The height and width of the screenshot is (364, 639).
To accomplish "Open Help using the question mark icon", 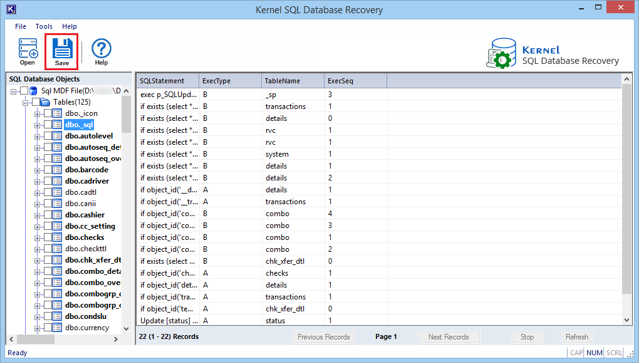I will coord(101,48).
